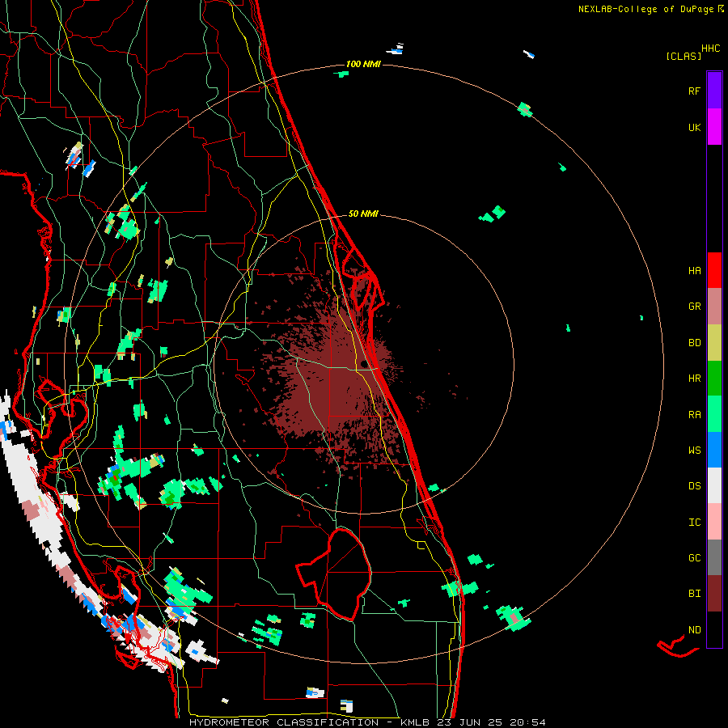Click the ND legend label
The width and height of the screenshot is (728, 728).
pyautogui.click(x=695, y=630)
